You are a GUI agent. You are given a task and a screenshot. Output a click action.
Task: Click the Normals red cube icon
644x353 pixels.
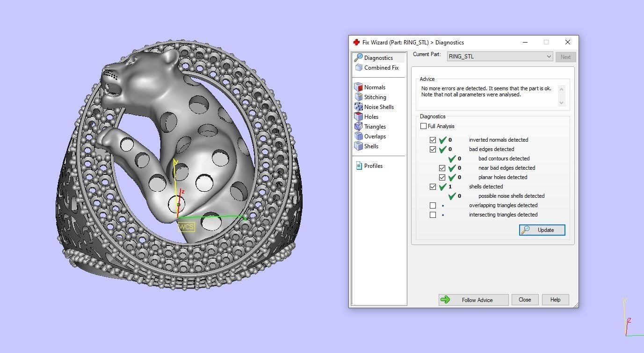(x=359, y=87)
